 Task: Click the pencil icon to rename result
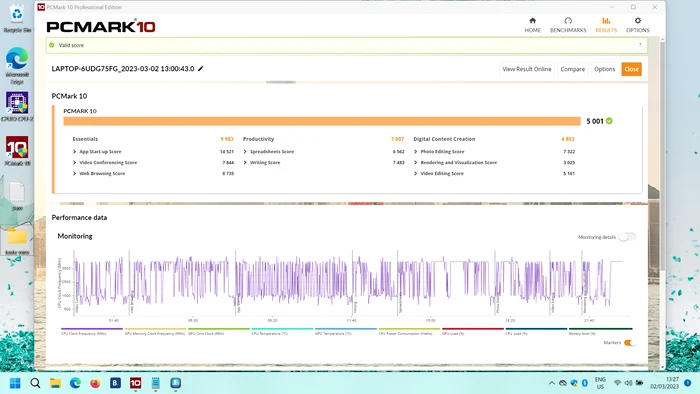click(201, 69)
